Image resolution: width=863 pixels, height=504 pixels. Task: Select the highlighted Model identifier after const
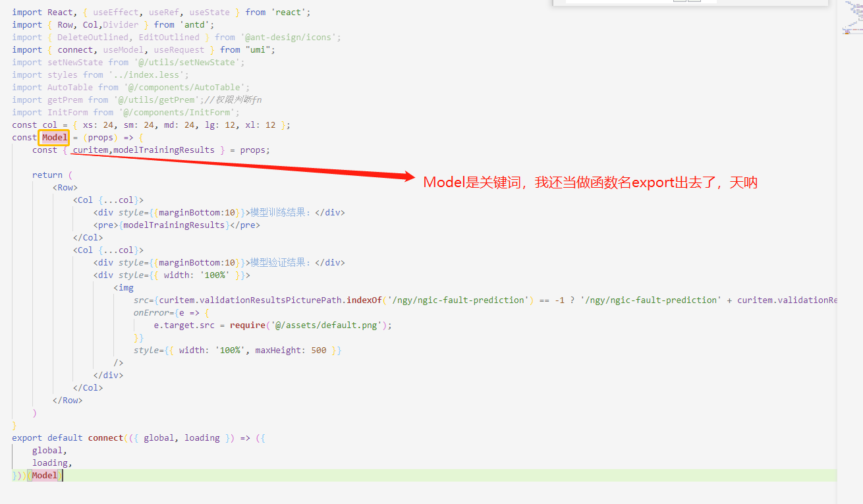pos(53,137)
